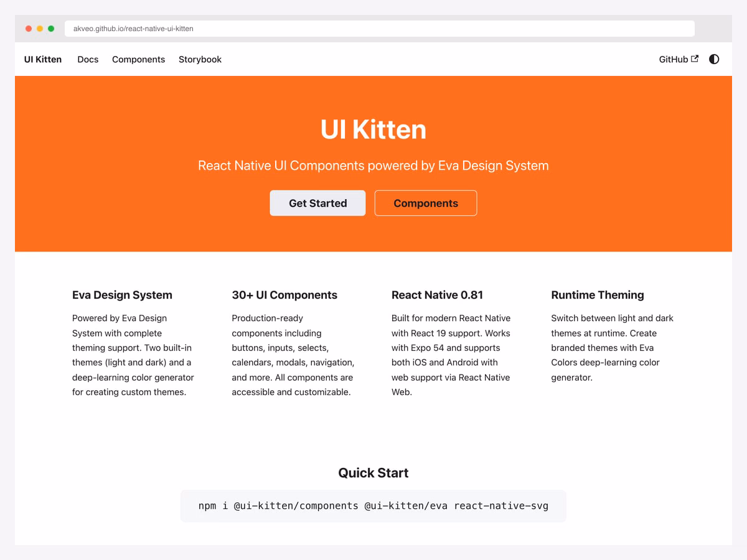Click the large UI Kitten hero title
This screenshot has width=747, height=560.
[374, 129]
